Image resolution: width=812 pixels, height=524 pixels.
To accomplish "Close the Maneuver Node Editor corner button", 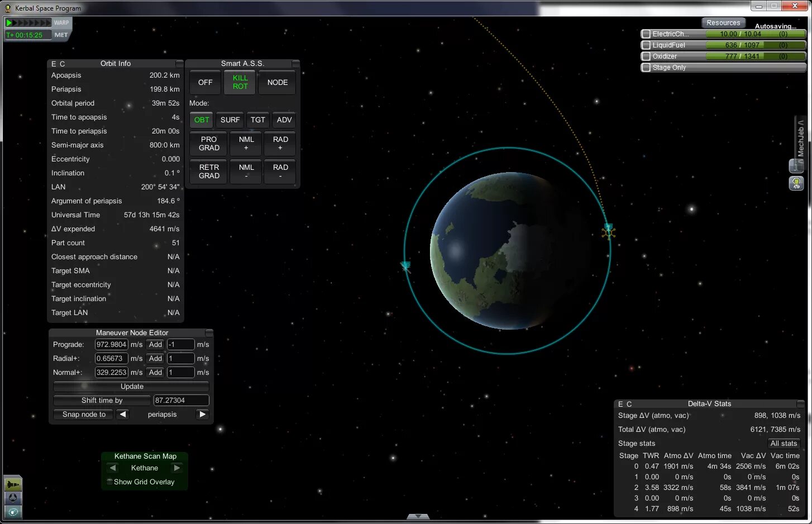I will (209, 332).
